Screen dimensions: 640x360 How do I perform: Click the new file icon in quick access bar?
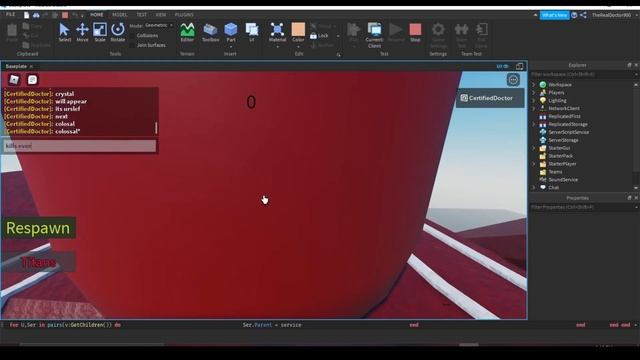tap(27, 15)
